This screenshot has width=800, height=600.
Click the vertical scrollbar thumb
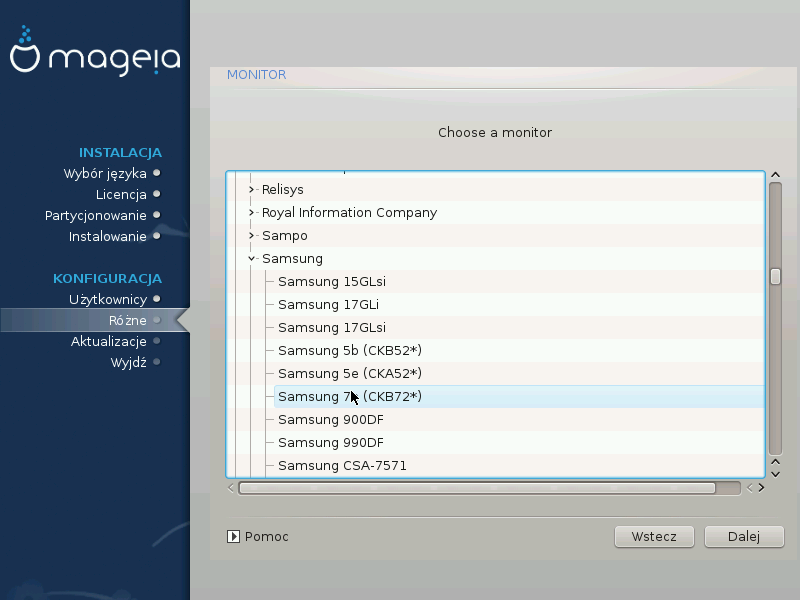point(776,277)
